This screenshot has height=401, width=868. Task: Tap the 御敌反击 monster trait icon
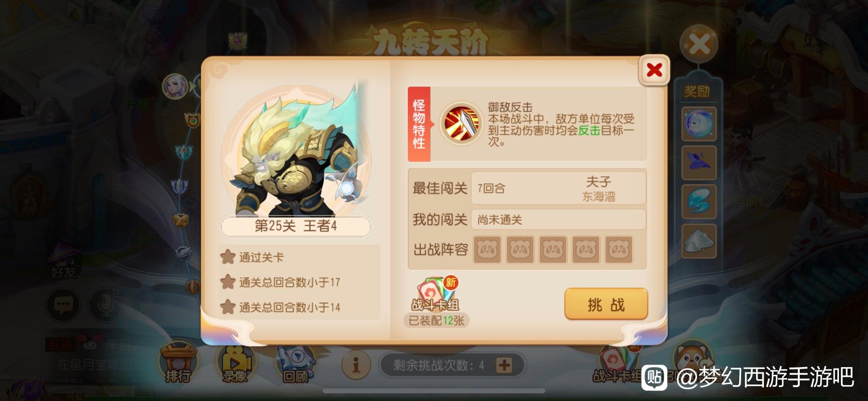tap(461, 123)
